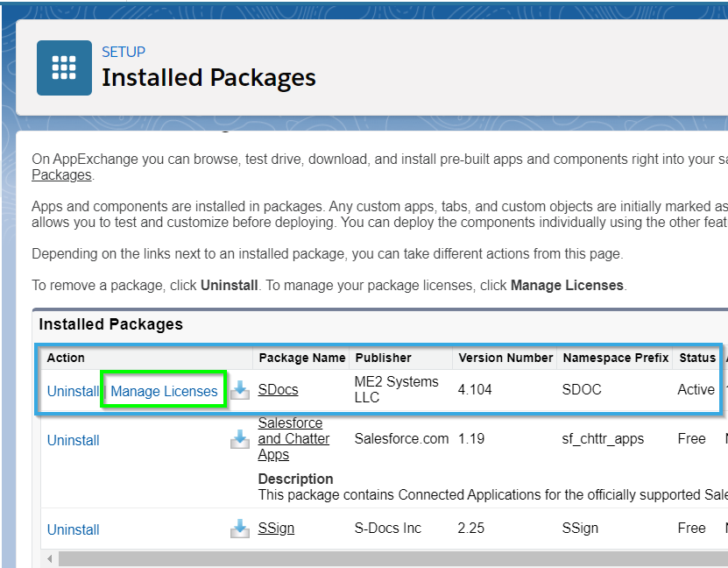The height and width of the screenshot is (568, 728).
Task: Click the Installed Packages page heading
Action: point(209,77)
